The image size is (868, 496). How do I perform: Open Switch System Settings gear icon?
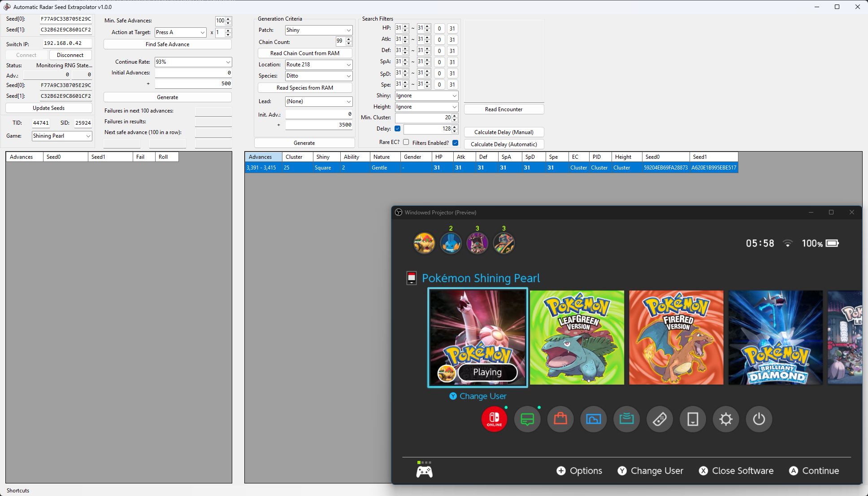(x=726, y=419)
